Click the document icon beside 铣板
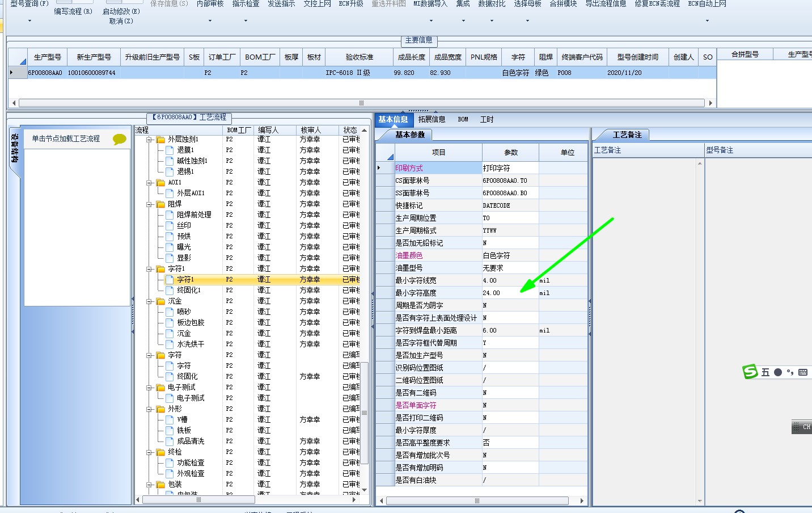The image size is (812, 513). [x=170, y=431]
